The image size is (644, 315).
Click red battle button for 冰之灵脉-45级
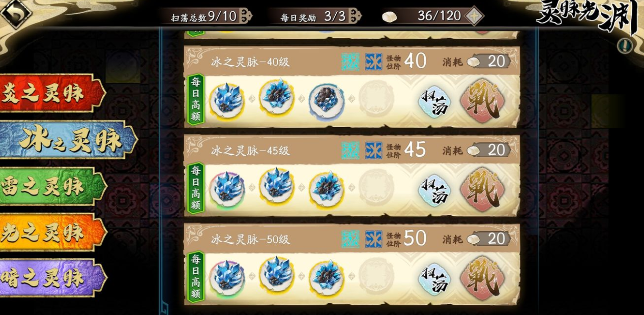point(482,189)
